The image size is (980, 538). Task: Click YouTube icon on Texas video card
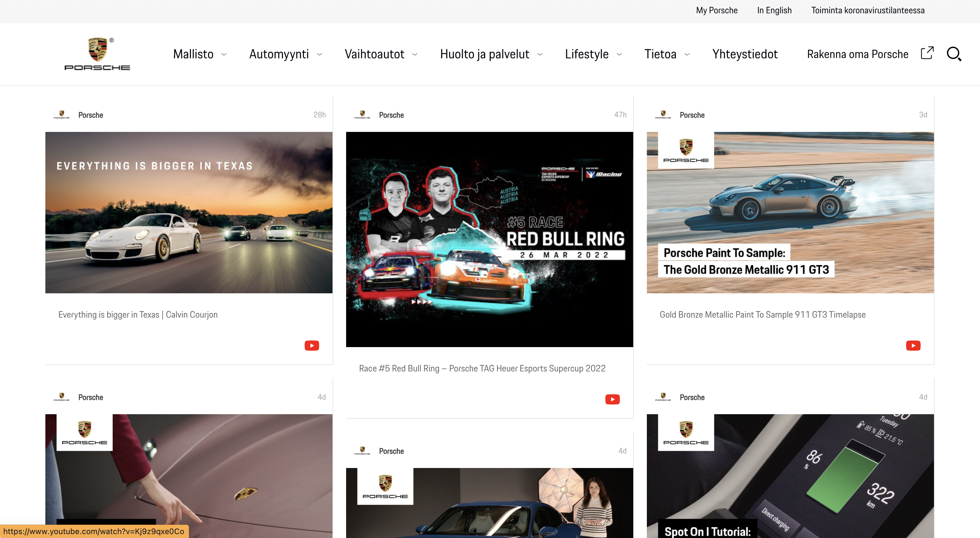point(311,345)
